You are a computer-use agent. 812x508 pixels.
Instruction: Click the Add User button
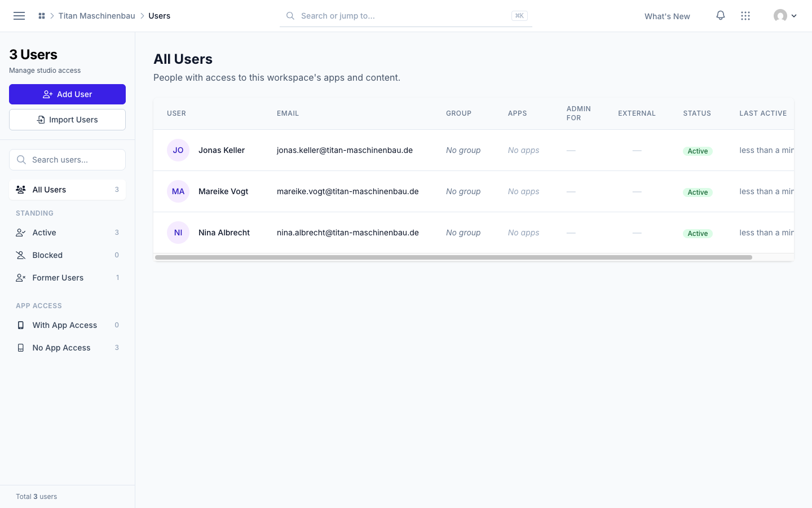(x=67, y=94)
